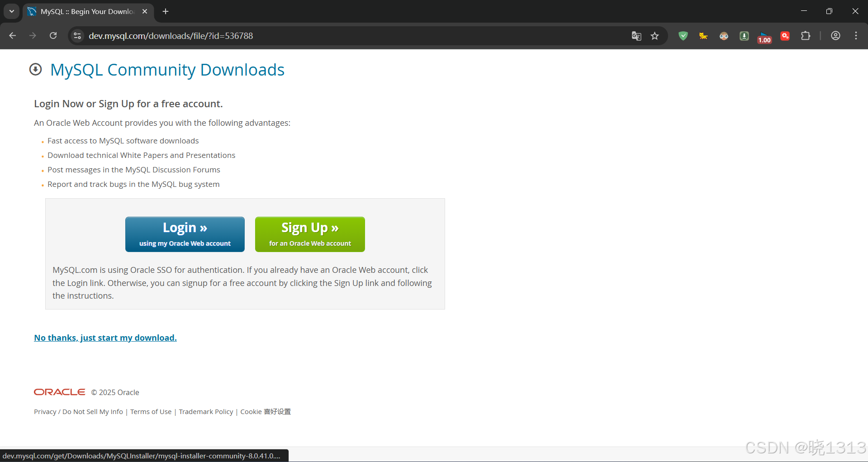Screen dimensions: 868x462
Task: Open the Chrome profile avatar
Action: (x=835, y=36)
